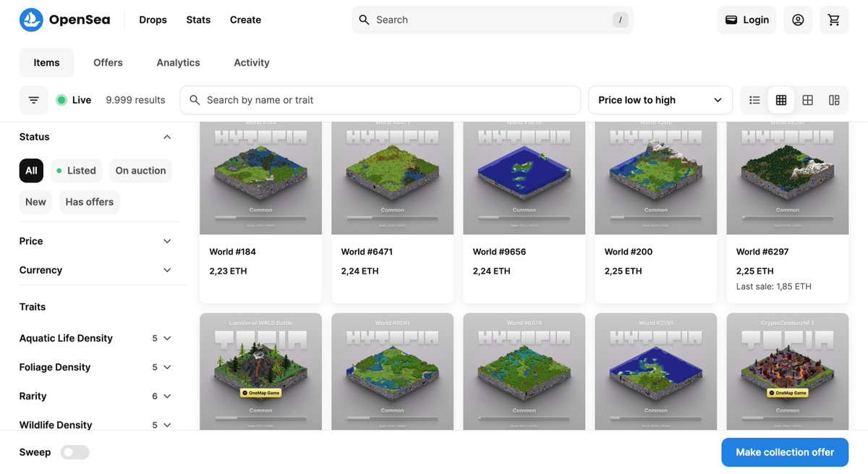Image resolution: width=868 pixels, height=474 pixels.
Task: Click the 9.999 results count
Action: 135,100
